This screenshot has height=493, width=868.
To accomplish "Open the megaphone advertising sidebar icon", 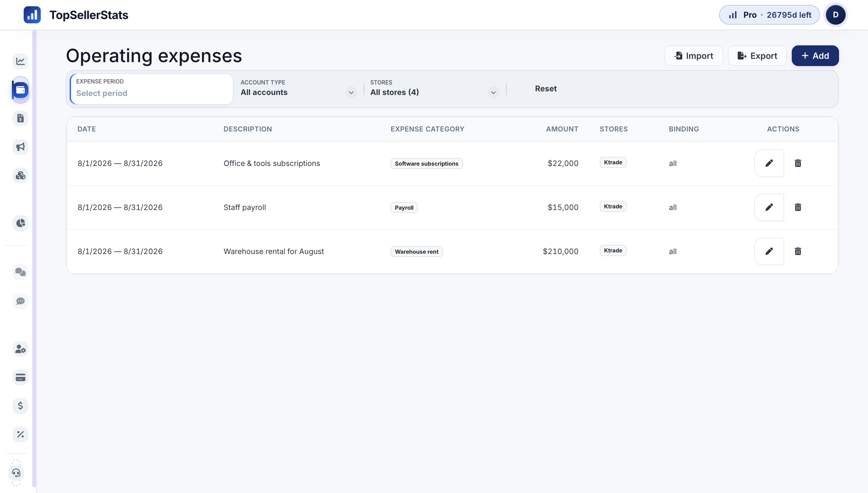I will click(x=20, y=147).
